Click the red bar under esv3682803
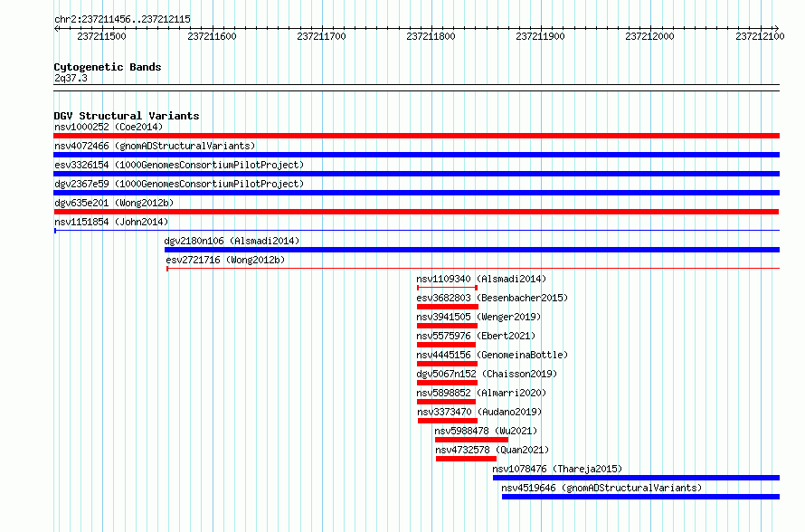The width and height of the screenshot is (805, 532). (x=447, y=307)
